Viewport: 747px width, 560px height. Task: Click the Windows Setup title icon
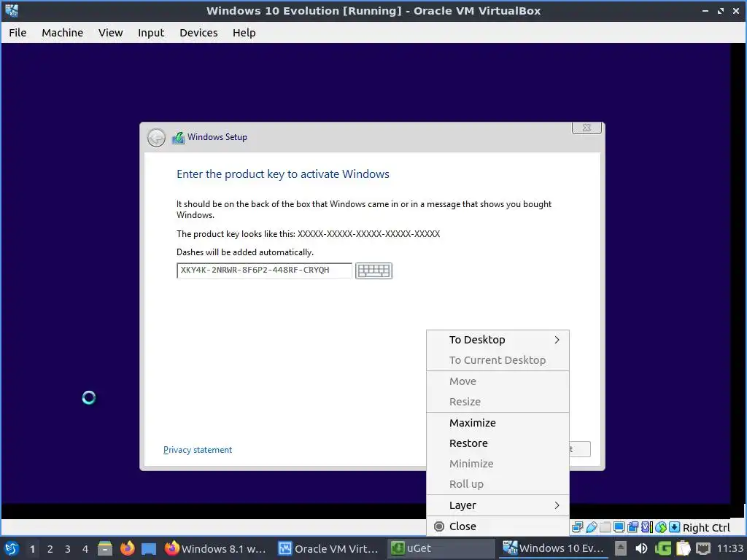(178, 138)
